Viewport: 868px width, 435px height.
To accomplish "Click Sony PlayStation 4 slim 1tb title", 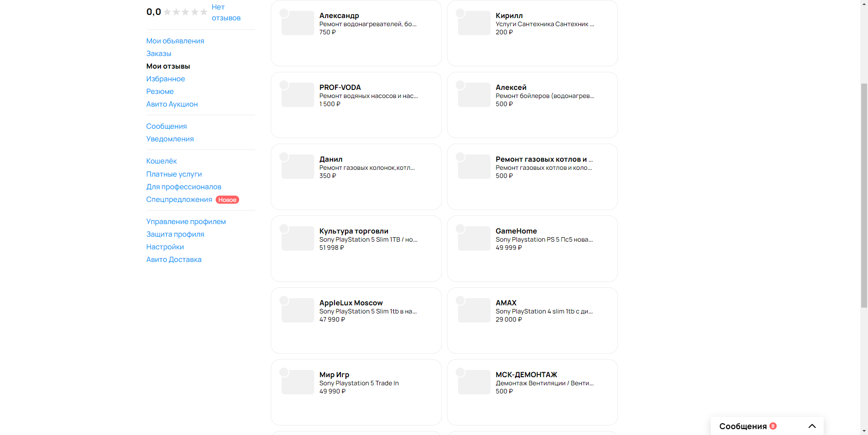I will click(x=544, y=311).
